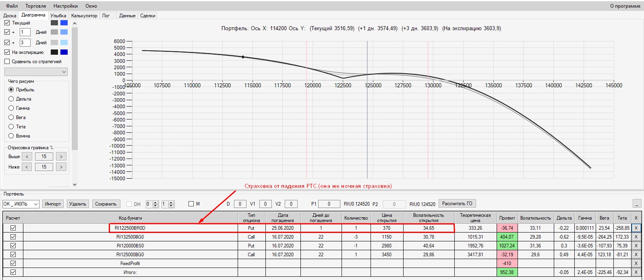Click the blue swatch for Текущий

(x=64, y=23)
